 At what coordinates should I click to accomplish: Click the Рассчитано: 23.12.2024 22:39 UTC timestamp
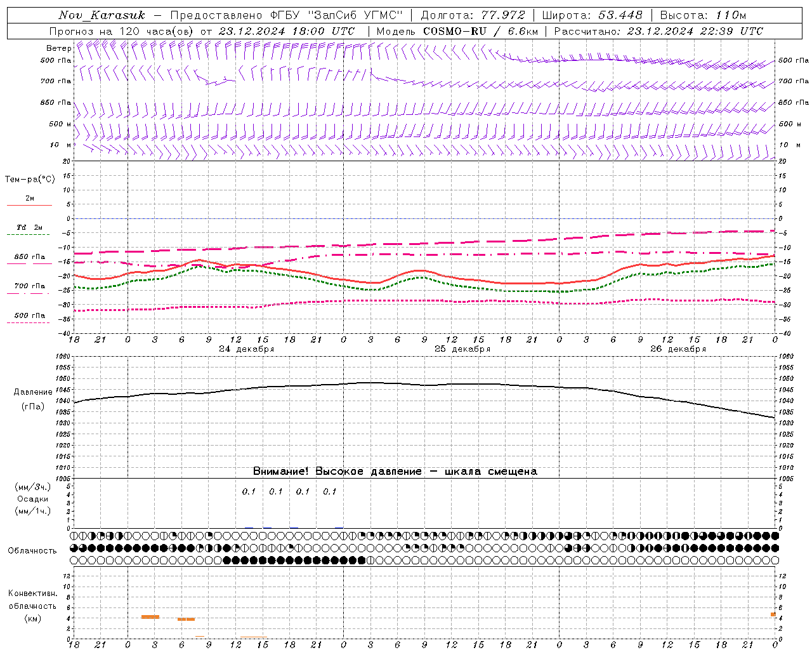click(x=658, y=31)
